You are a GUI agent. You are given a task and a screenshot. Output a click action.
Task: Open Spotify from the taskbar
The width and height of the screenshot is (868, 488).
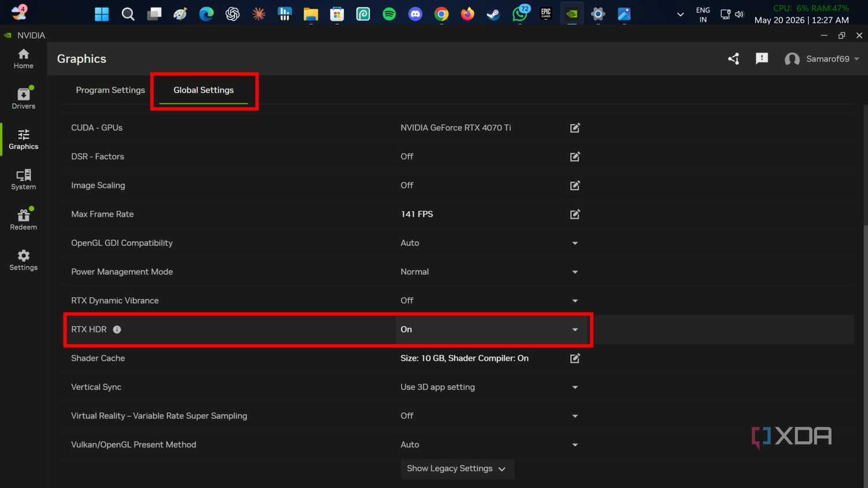coord(389,14)
